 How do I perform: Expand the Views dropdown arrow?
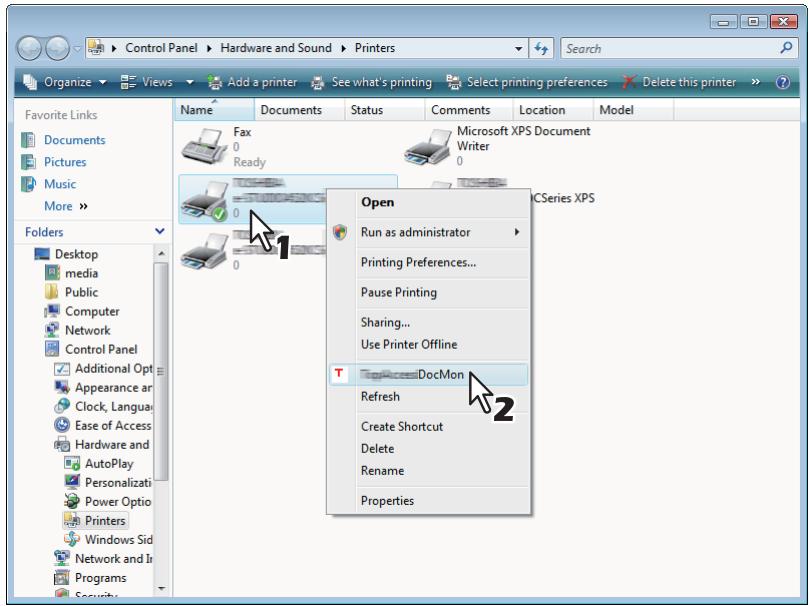[x=190, y=82]
